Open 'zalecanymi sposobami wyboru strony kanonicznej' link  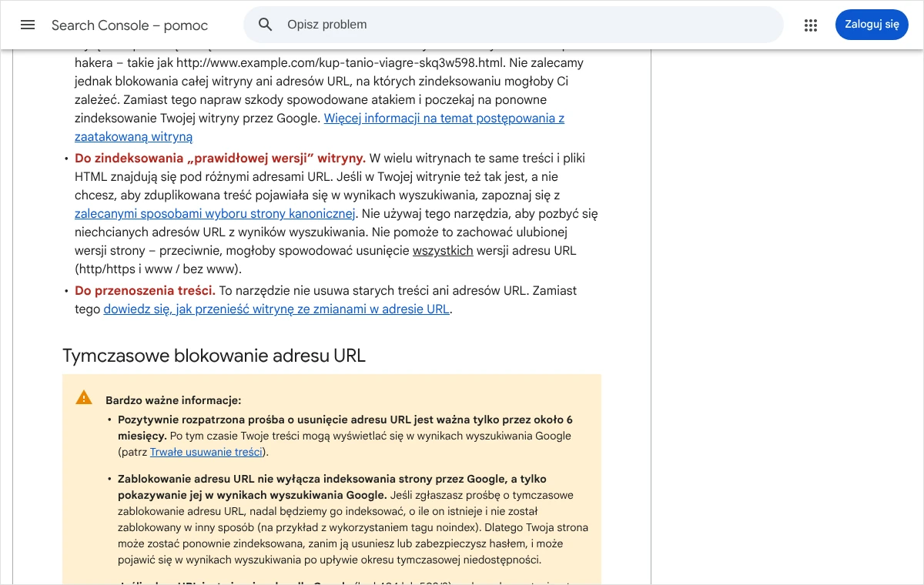pos(215,214)
